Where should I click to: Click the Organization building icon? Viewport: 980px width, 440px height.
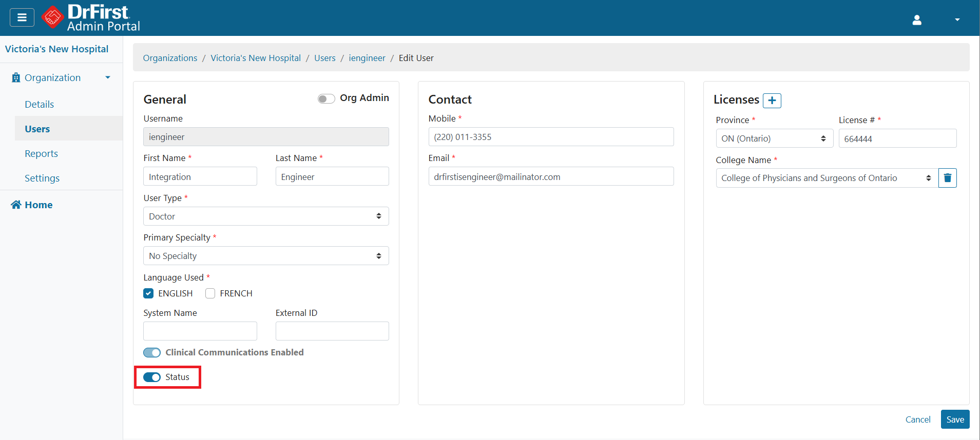[x=16, y=77]
